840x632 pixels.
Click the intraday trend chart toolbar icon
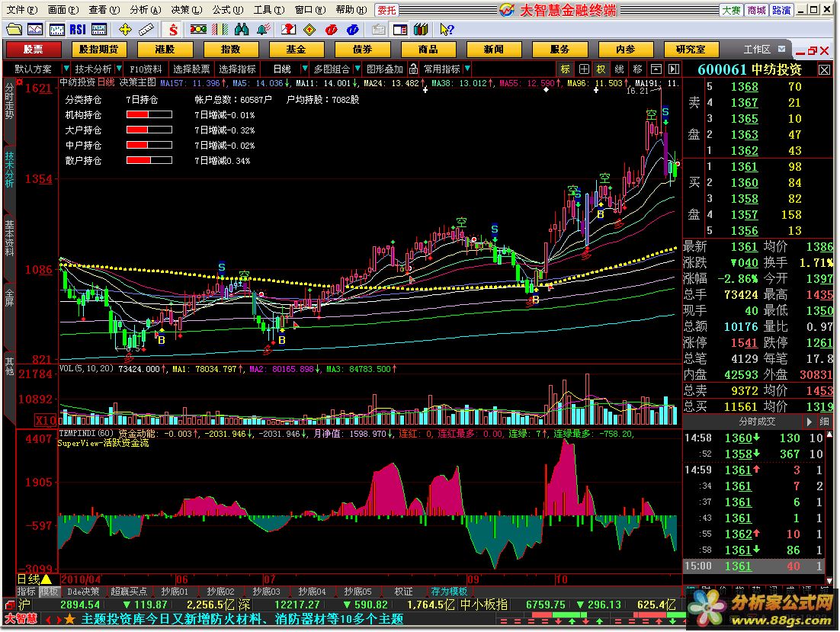(35, 30)
